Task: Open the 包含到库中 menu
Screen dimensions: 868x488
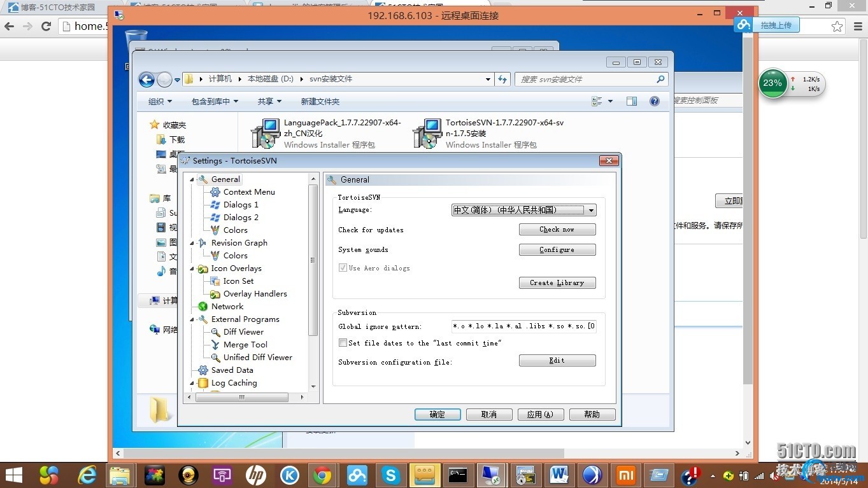Action: [215, 101]
